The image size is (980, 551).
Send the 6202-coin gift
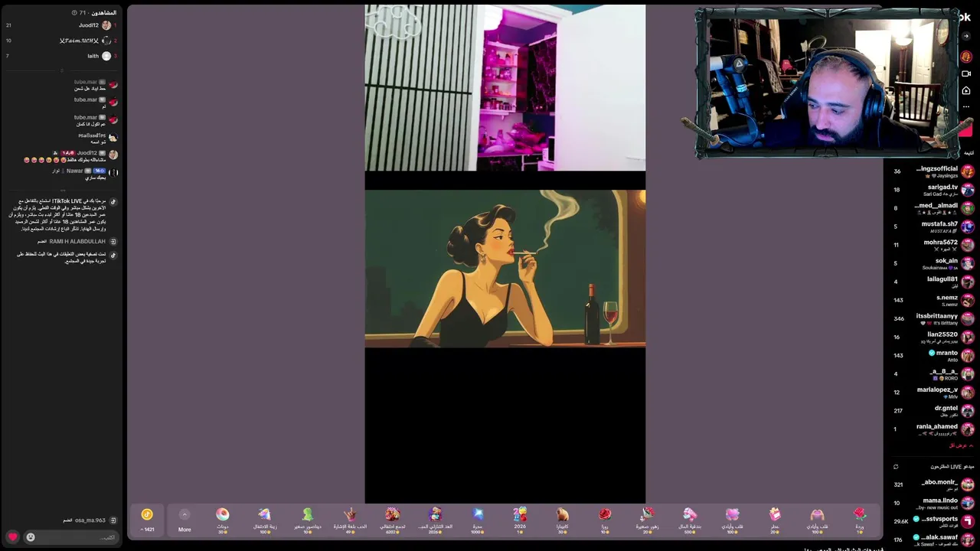(392, 519)
